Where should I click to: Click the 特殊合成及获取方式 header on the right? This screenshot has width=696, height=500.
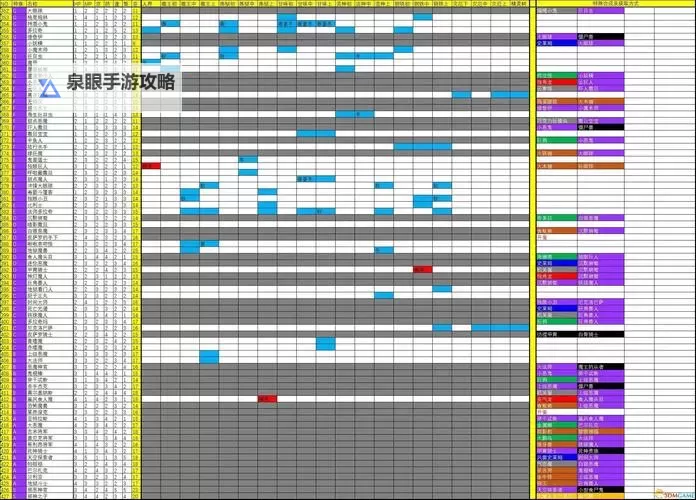[x=616, y=4]
